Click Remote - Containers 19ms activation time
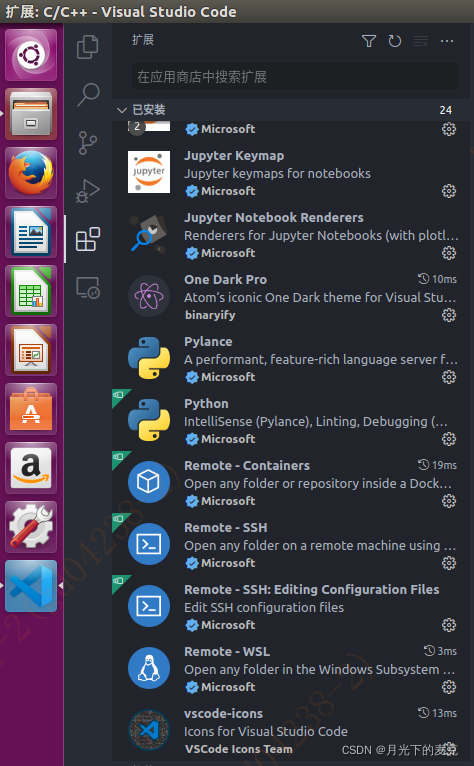This screenshot has width=474, height=766. click(x=437, y=465)
